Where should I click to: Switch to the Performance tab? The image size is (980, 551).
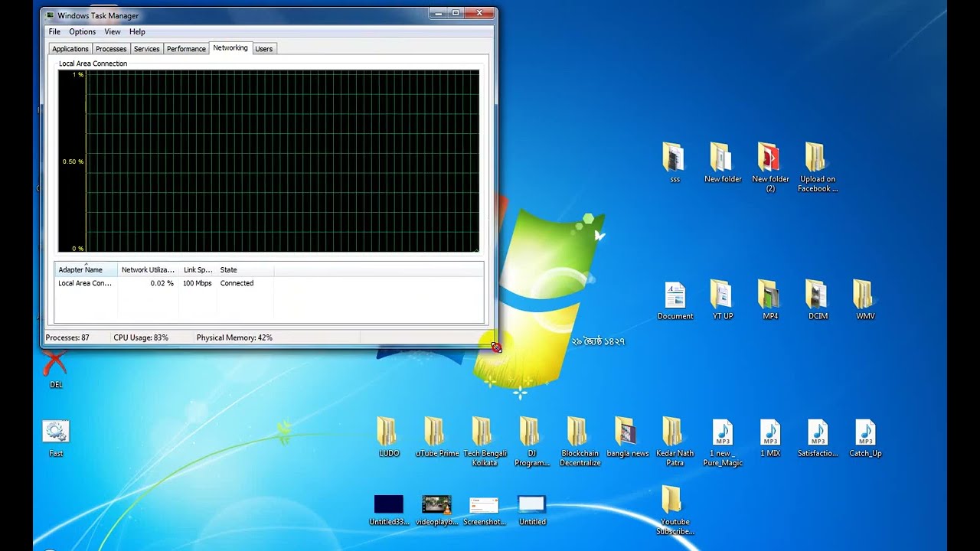tap(186, 49)
